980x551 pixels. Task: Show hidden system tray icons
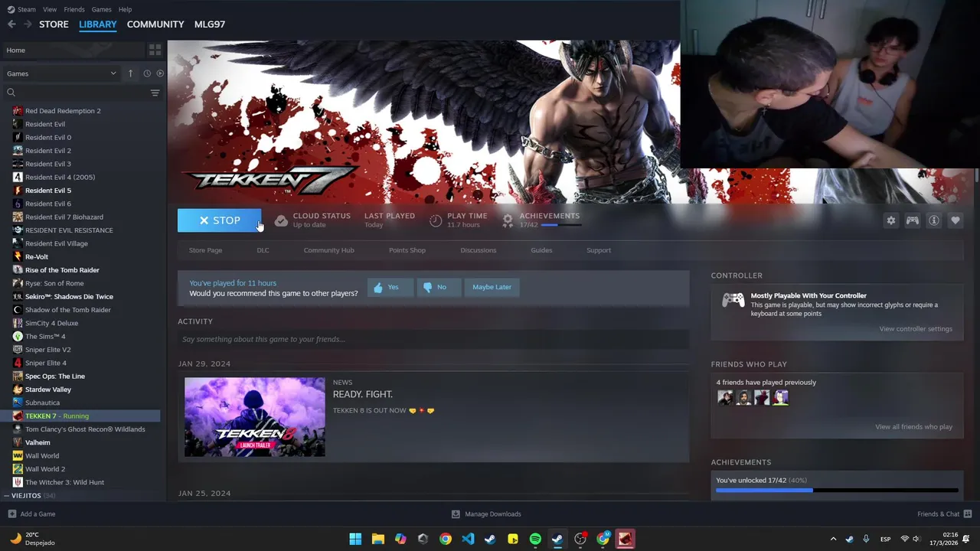click(x=833, y=539)
